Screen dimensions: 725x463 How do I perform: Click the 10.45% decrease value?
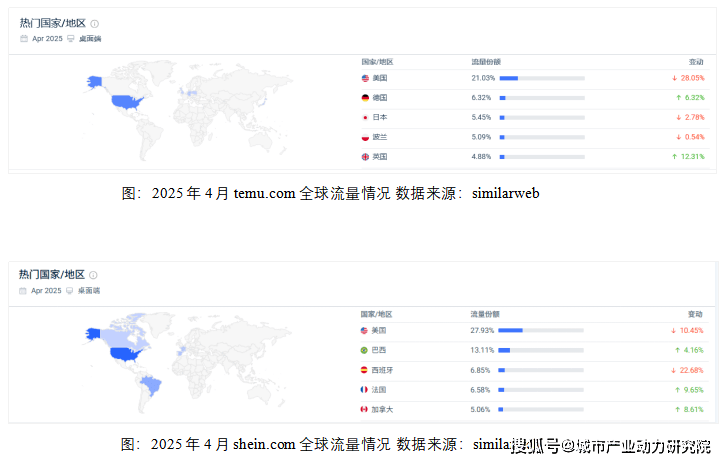point(691,330)
